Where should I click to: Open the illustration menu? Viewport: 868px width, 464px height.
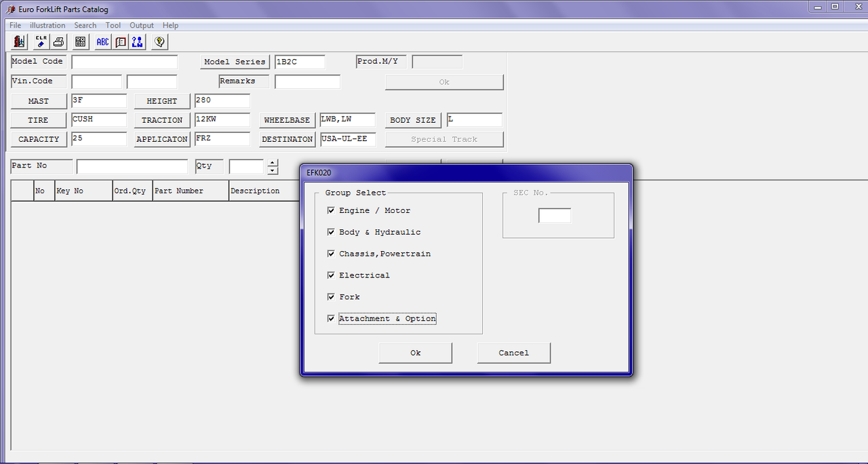click(47, 25)
